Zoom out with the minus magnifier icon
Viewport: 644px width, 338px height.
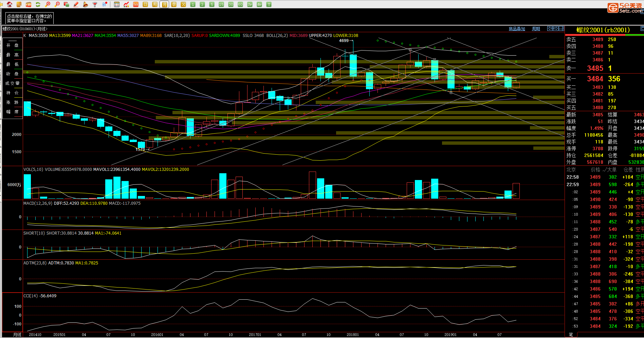[57, 4]
